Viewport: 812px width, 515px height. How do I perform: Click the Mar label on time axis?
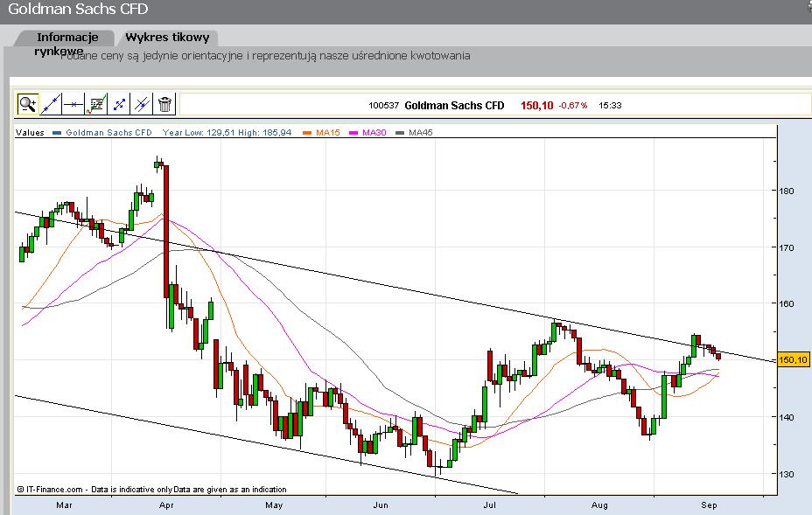tap(64, 505)
